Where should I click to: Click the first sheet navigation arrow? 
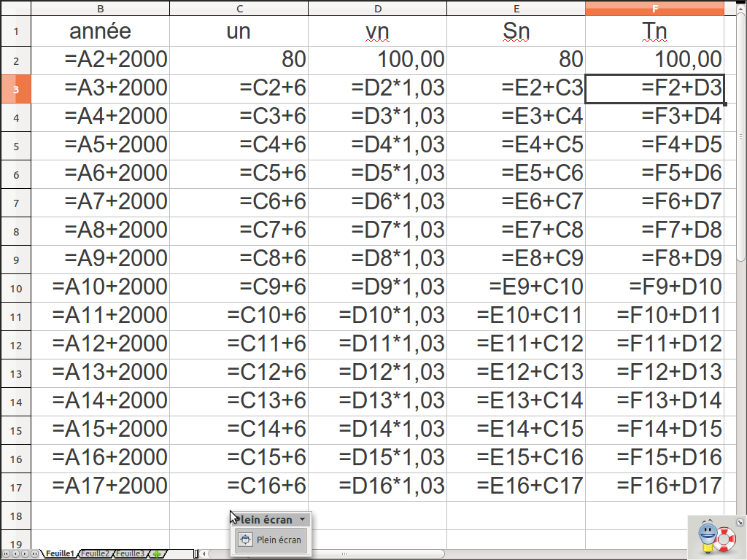point(6,554)
